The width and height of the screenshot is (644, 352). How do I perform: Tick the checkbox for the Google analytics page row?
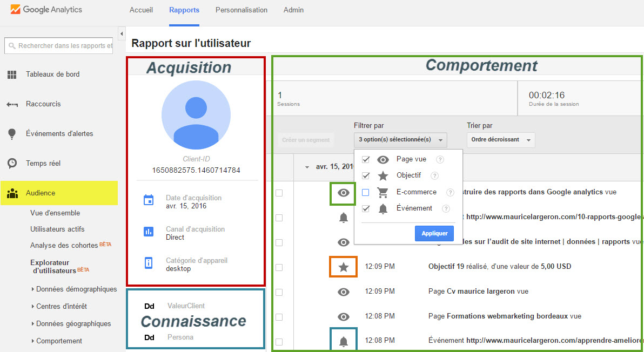pos(279,193)
